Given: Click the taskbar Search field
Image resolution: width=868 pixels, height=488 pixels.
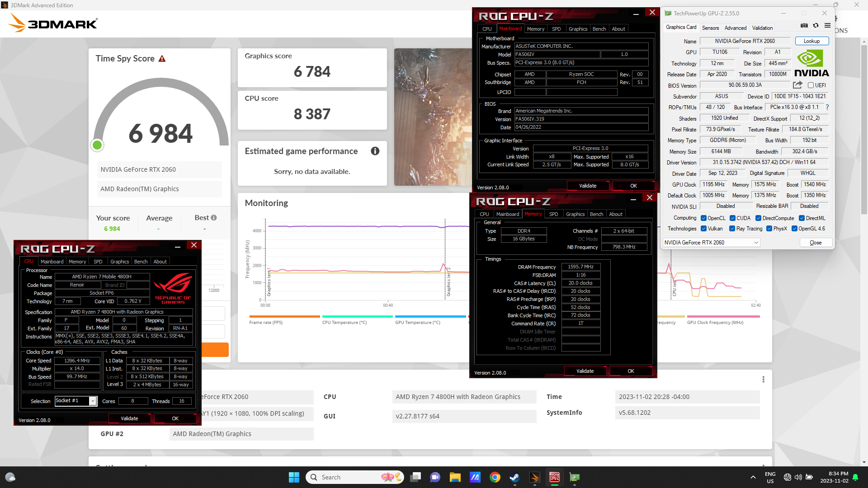Looking at the screenshot, I should (x=355, y=477).
